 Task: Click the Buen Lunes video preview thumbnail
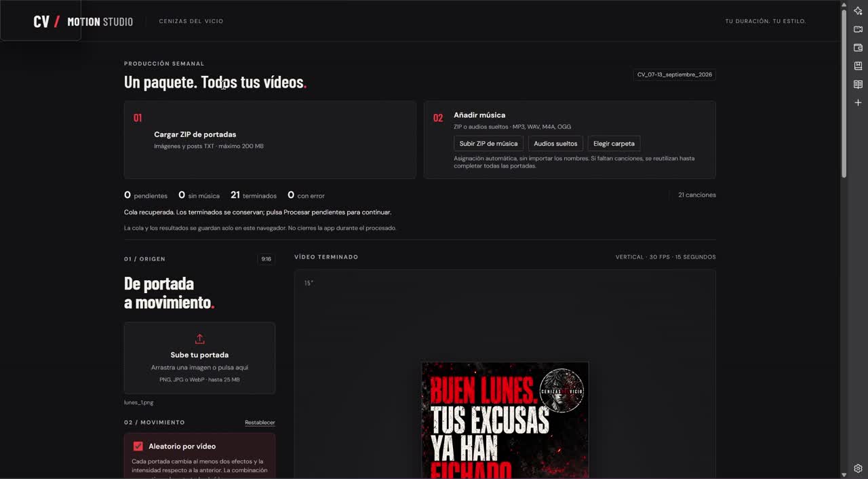(505, 420)
